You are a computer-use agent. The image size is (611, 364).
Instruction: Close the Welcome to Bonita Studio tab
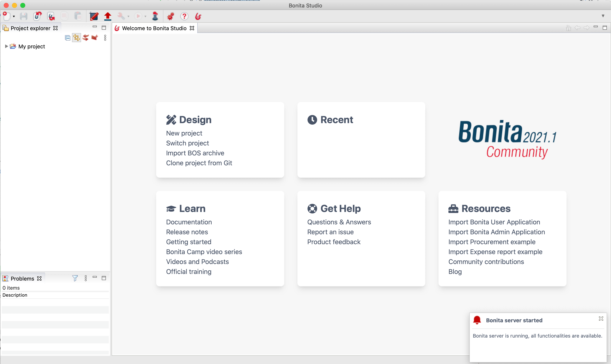(192, 28)
